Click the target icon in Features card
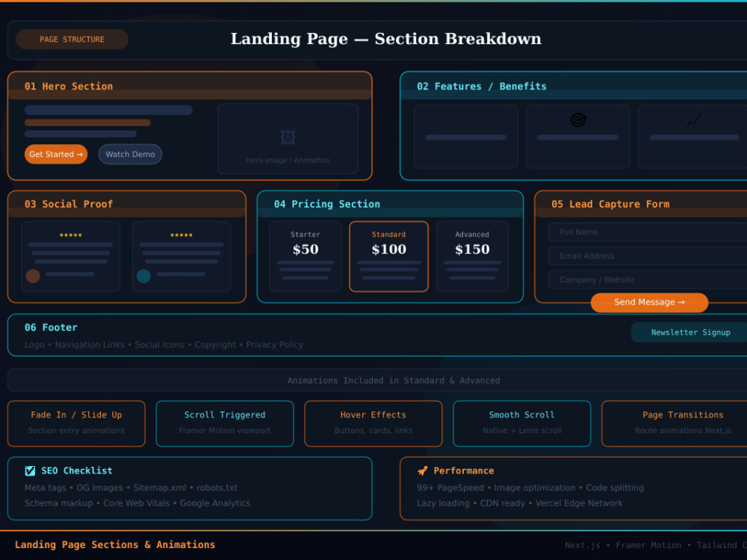The height and width of the screenshot is (560, 747). point(578,120)
